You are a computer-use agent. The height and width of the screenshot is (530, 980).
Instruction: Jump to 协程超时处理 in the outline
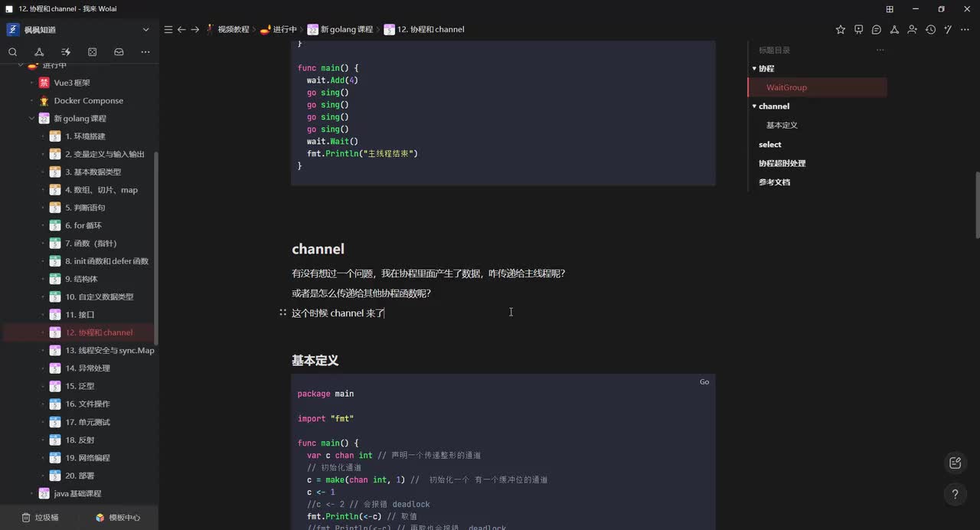[782, 163]
